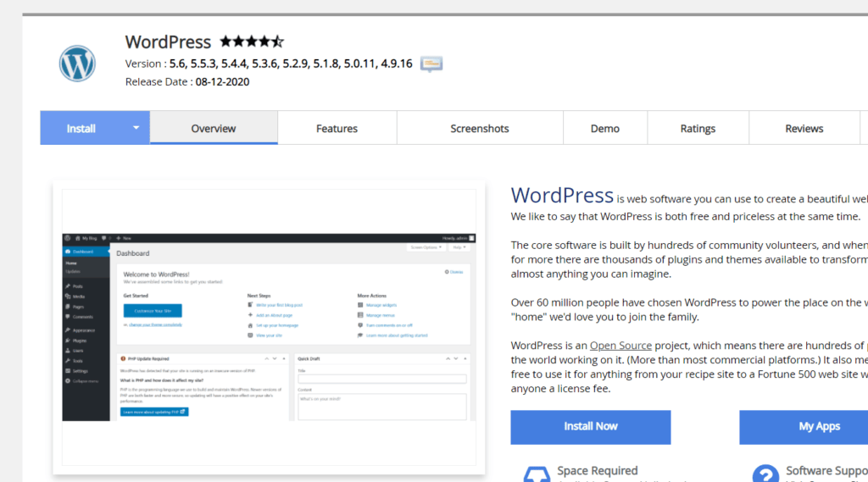This screenshot has width=868, height=482.
Task: Click the Space Required drive icon
Action: pos(537,475)
